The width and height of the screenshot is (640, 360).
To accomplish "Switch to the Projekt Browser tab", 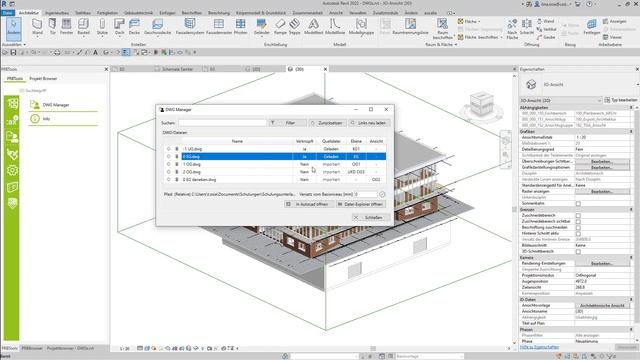I will pyautogui.click(x=43, y=78).
